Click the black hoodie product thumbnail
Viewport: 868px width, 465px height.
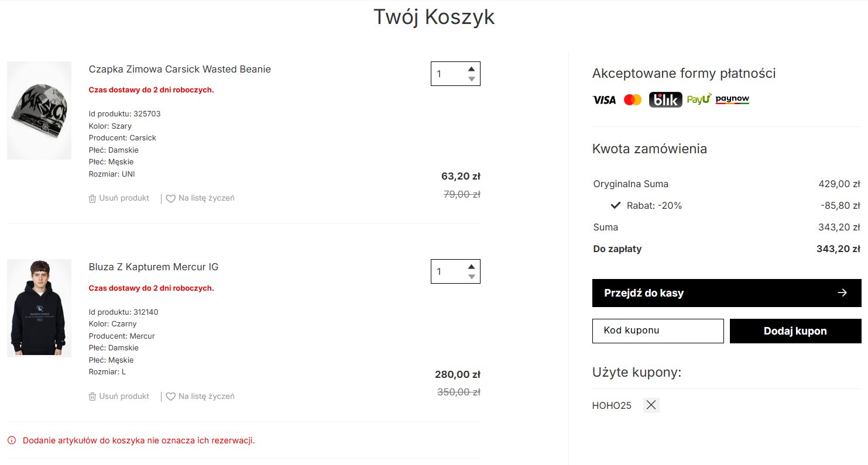click(39, 308)
